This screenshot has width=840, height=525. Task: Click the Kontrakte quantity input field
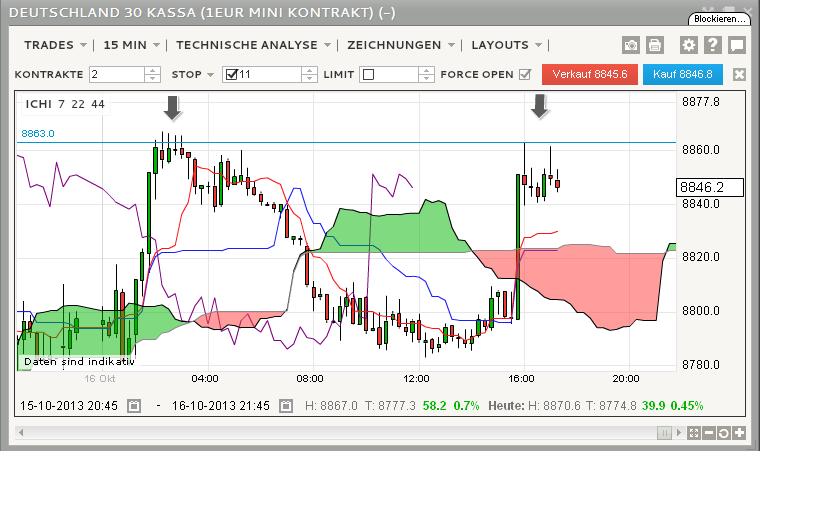tap(117, 74)
